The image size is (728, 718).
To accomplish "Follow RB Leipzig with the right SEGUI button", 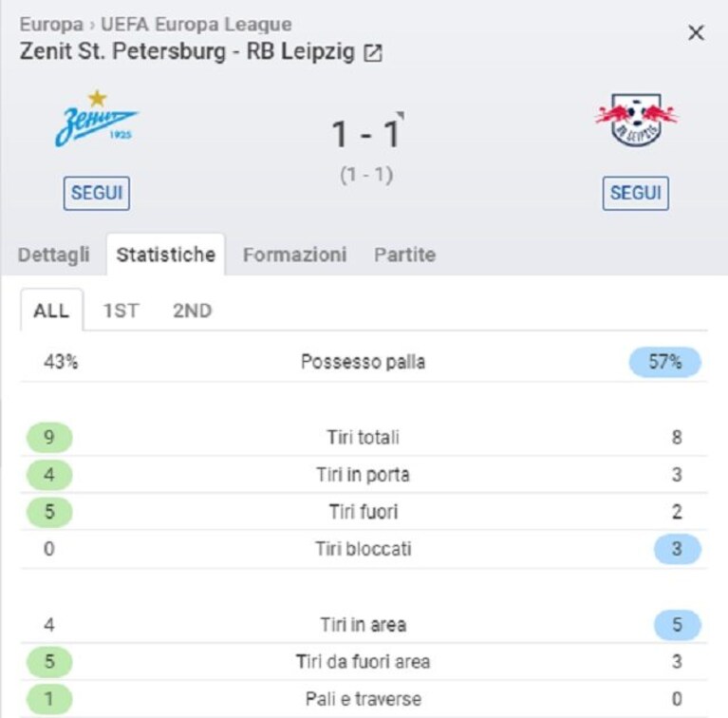I will click(636, 193).
